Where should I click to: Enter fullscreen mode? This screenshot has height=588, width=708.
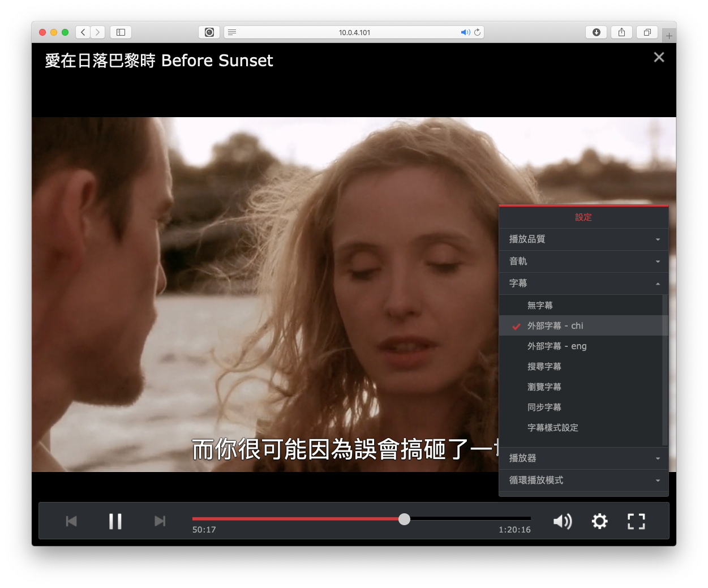pos(636,521)
